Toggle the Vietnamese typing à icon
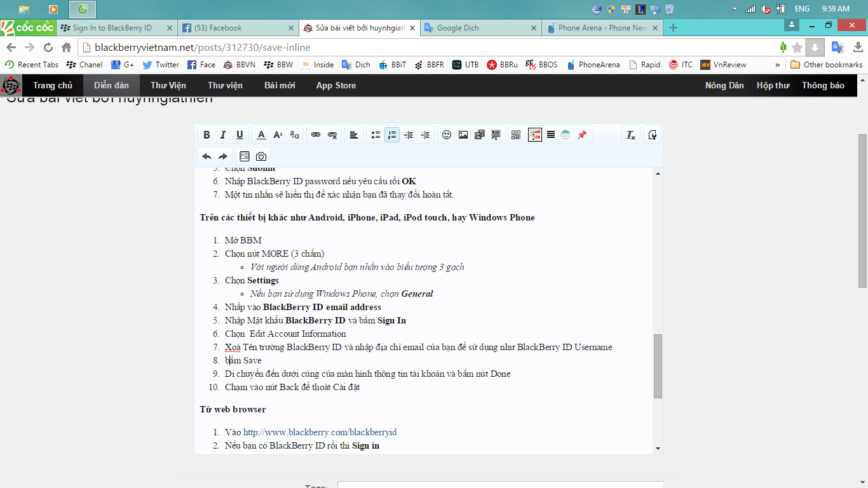 click(783, 48)
